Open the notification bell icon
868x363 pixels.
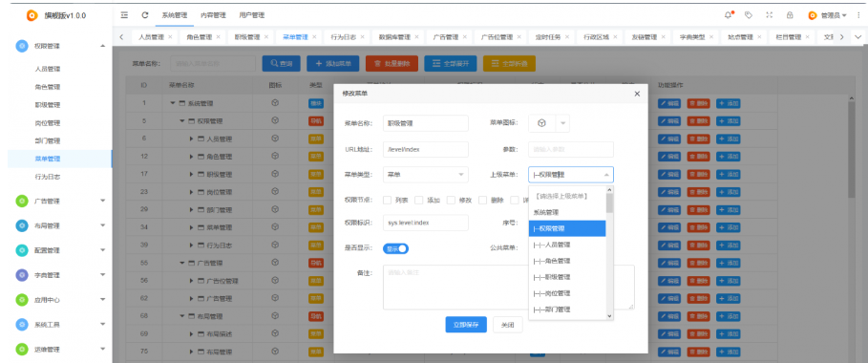(728, 15)
